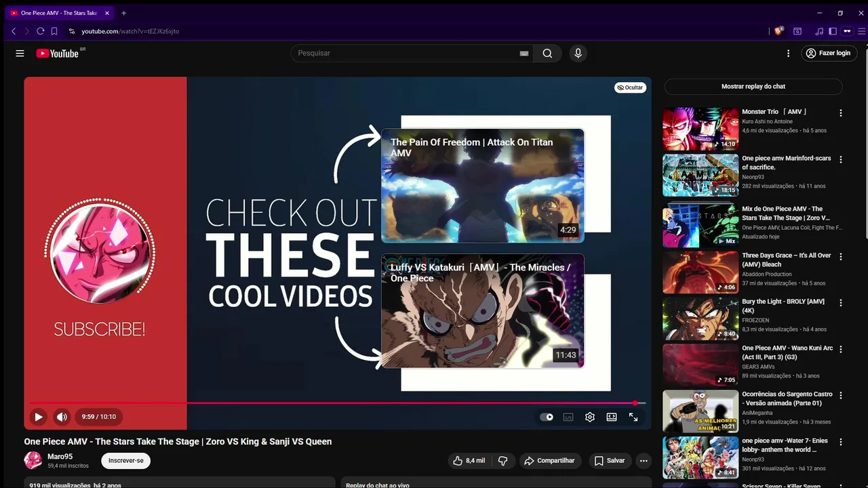Open options for Wano Kuni Arc video
Viewport: 868px width, 488px height.
[841, 349]
